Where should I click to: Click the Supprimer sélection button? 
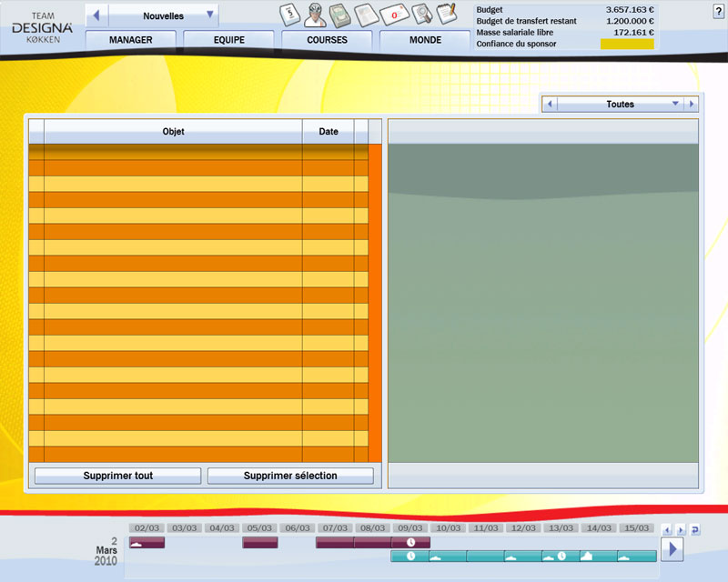pyautogui.click(x=290, y=476)
